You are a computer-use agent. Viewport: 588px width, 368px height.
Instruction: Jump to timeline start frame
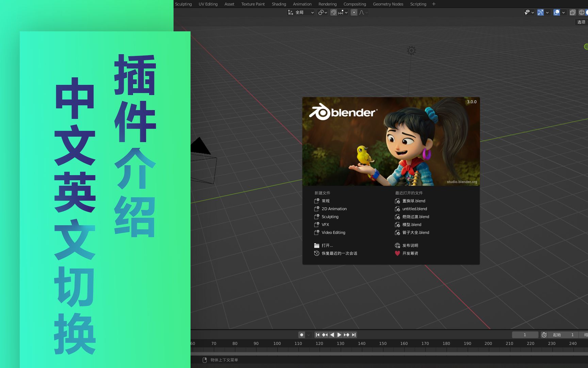coord(317,335)
